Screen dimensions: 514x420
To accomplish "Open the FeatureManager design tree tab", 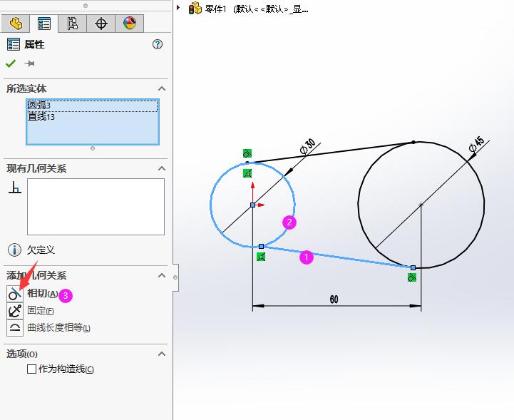I will (16, 24).
